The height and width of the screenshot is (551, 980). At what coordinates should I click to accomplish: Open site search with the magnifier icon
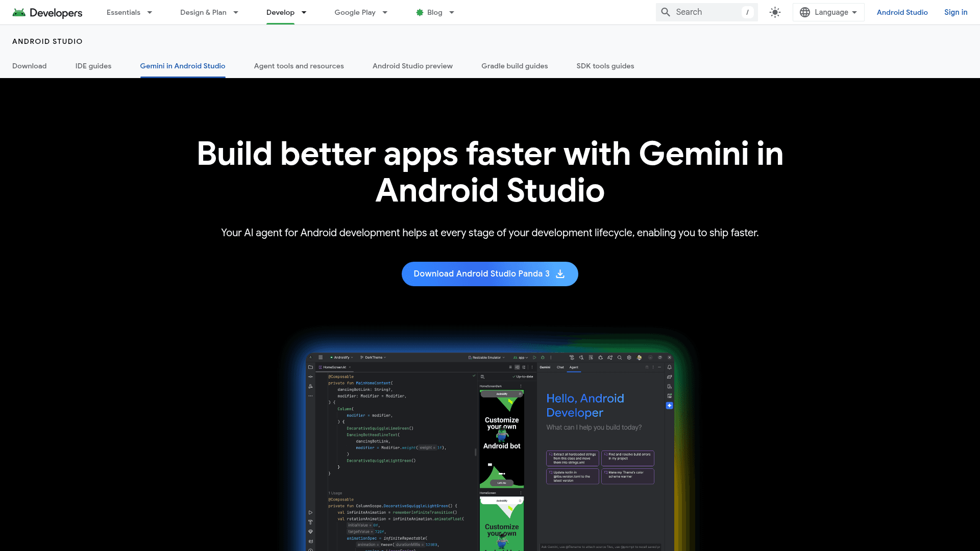pos(665,12)
